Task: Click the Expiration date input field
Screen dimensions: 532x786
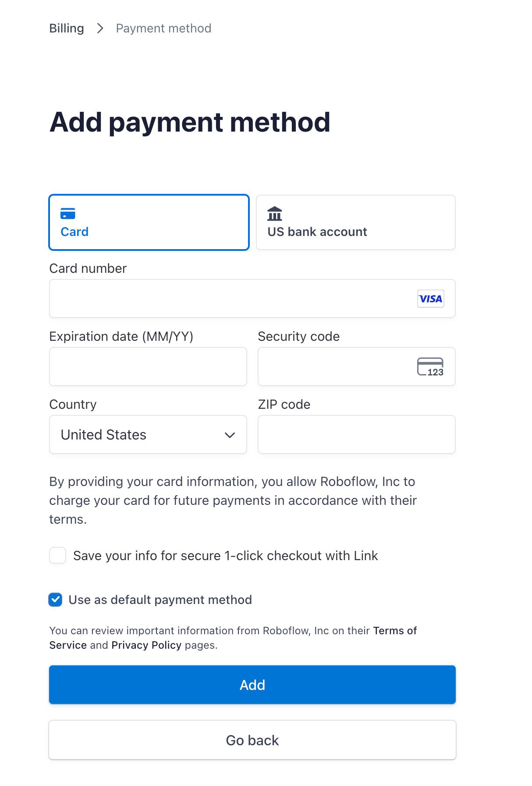Action: [x=148, y=367]
